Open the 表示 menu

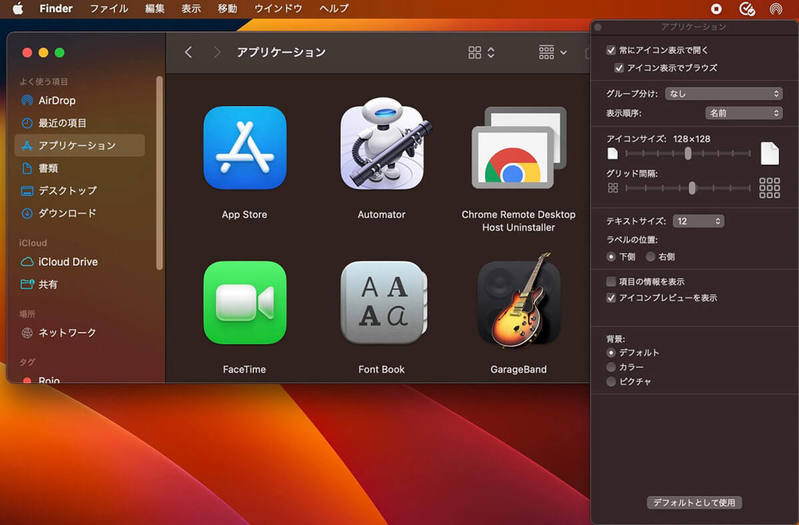(x=191, y=9)
